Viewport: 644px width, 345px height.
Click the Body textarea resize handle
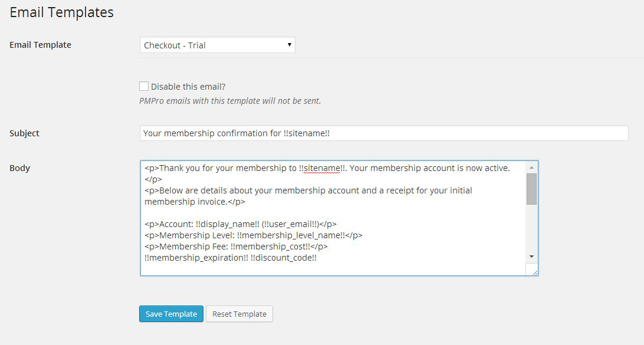pos(534,271)
